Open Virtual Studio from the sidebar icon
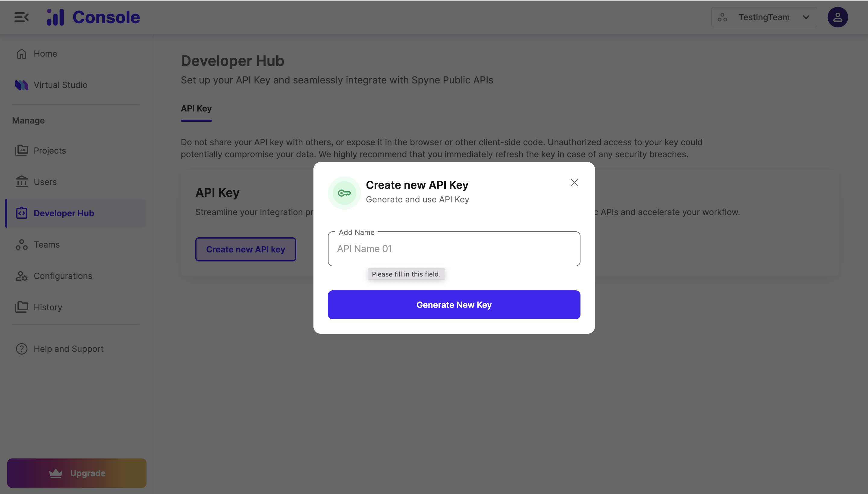The image size is (868, 494). (22, 85)
